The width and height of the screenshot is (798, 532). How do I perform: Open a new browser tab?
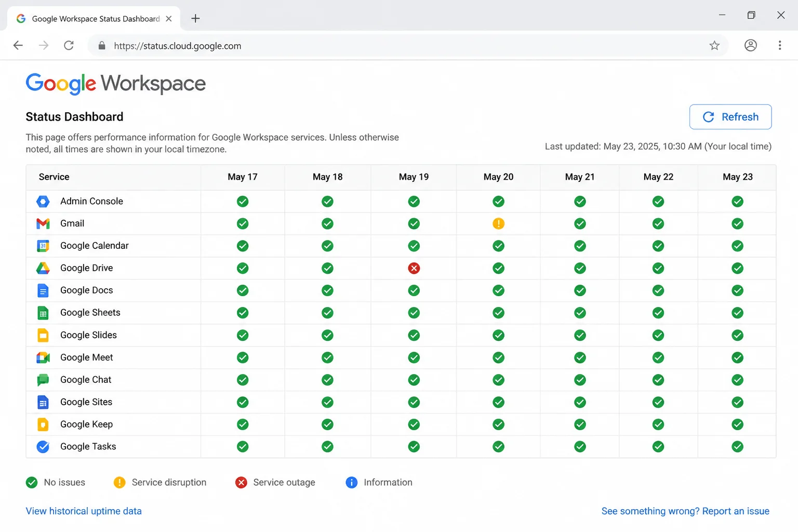click(x=195, y=19)
